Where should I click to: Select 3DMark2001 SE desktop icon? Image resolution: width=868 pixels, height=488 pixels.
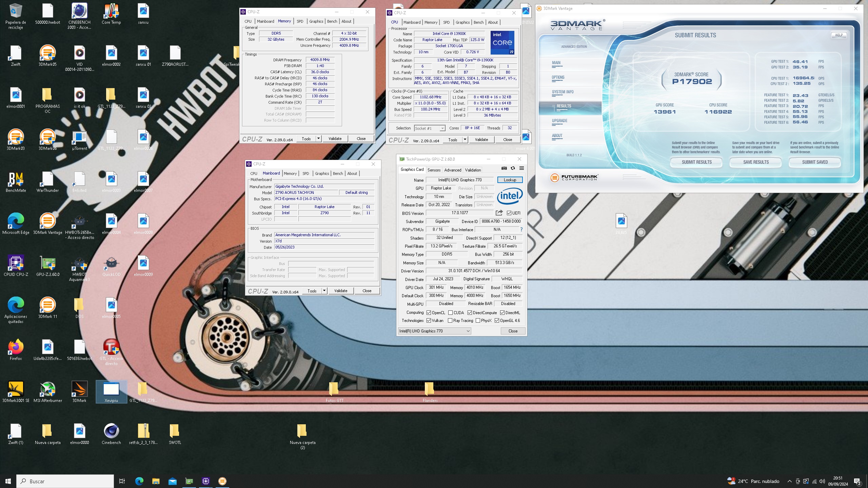(16, 392)
